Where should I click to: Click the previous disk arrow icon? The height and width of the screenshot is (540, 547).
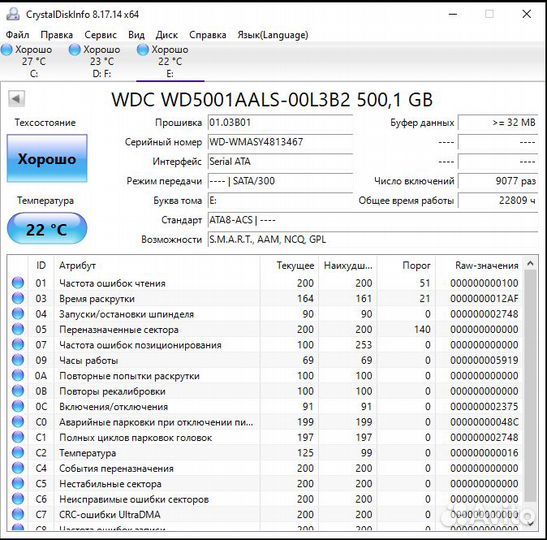point(16,99)
